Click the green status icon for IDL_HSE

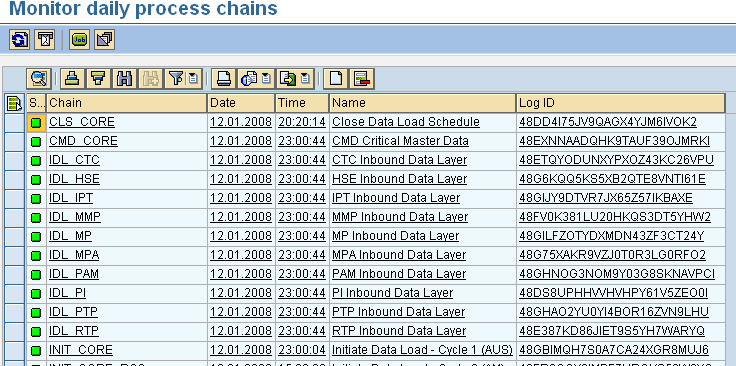point(36,180)
